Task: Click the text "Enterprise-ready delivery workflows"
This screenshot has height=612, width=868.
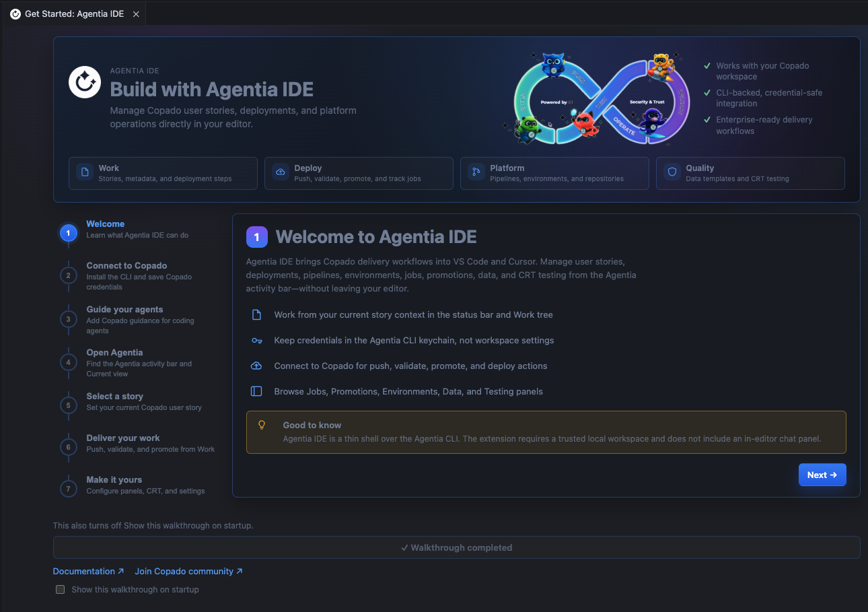Action: tap(764, 125)
